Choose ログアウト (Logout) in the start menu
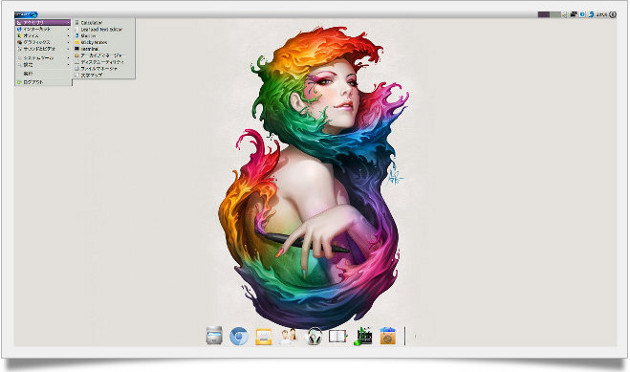 point(43,82)
